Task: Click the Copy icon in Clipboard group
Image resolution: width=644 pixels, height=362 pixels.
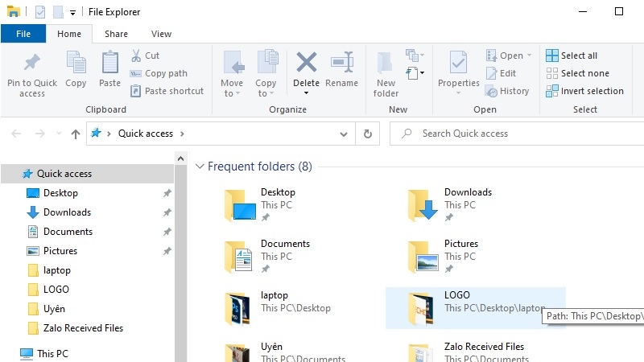Action: [76, 63]
